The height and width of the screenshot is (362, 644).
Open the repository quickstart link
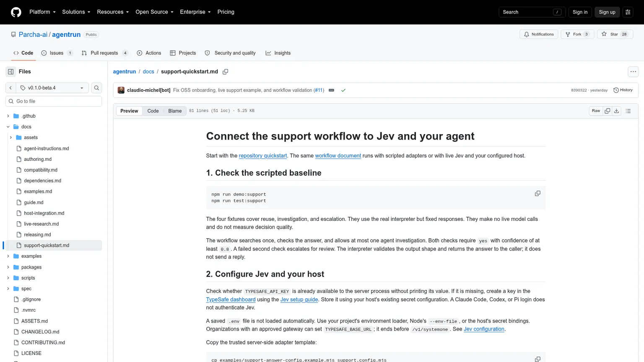[x=263, y=156]
